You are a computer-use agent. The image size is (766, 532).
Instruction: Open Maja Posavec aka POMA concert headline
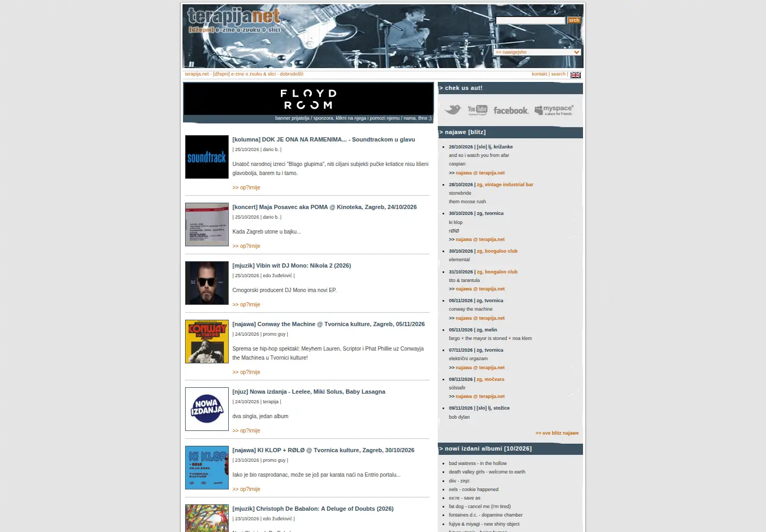[324, 207]
